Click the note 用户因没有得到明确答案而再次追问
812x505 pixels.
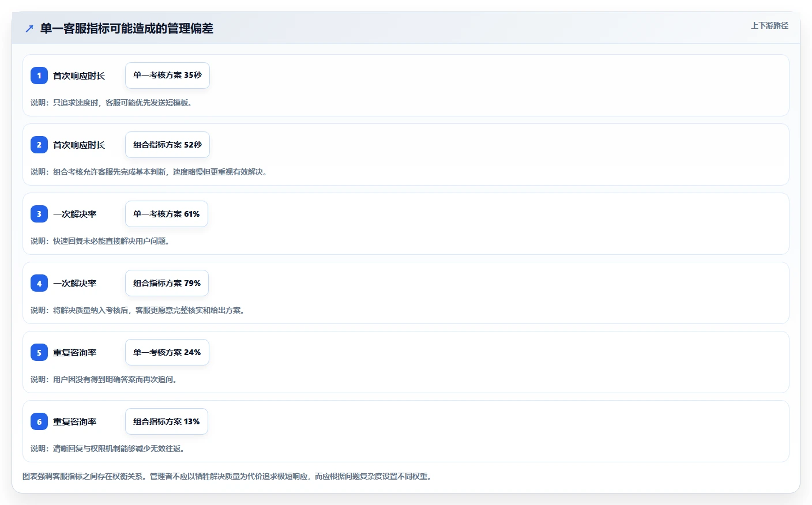[x=104, y=379]
